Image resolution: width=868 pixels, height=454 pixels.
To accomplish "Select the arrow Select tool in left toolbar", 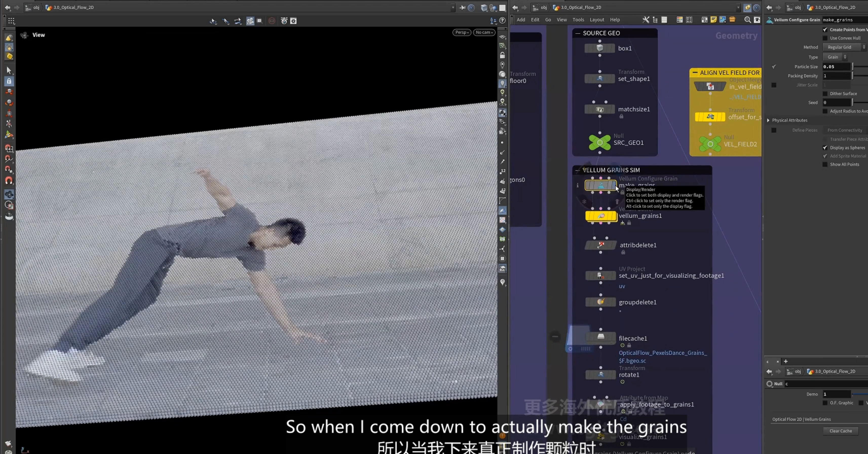I will pos(9,70).
